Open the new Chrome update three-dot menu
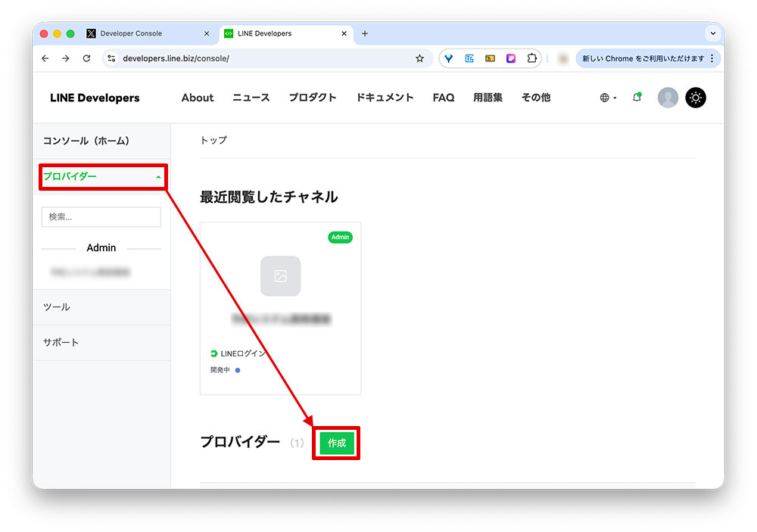757x532 pixels. [712, 58]
